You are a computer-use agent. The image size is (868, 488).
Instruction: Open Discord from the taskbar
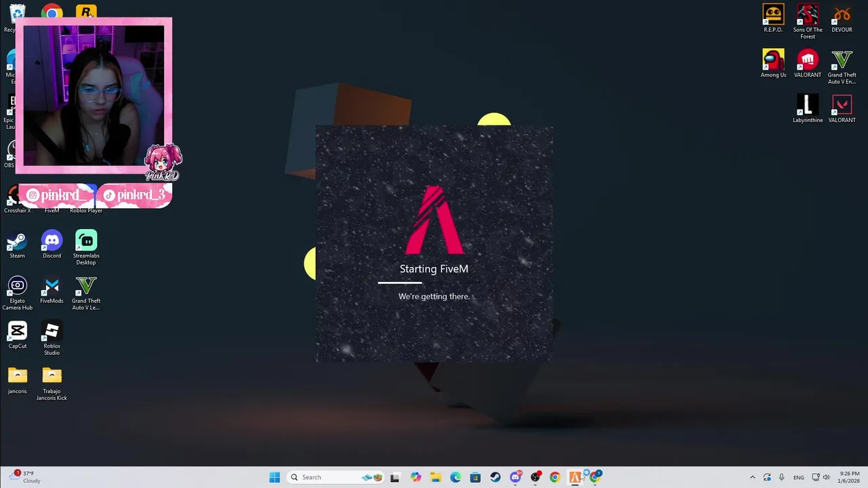[x=515, y=477]
